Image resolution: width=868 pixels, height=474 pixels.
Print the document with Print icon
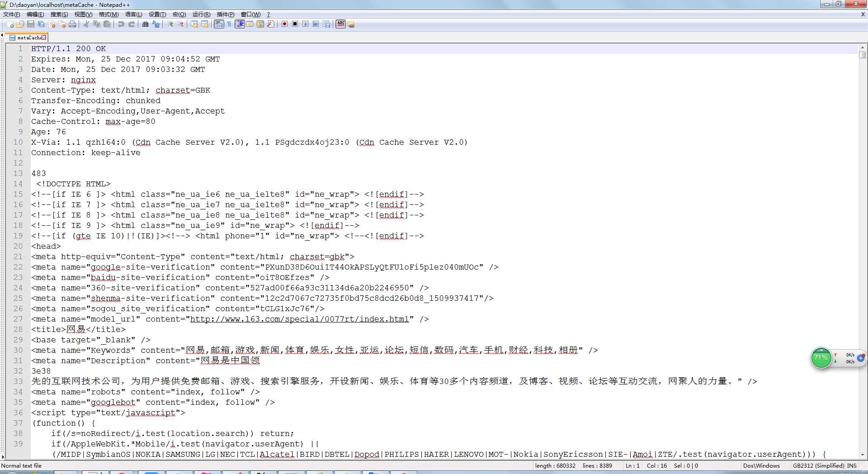(72, 24)
